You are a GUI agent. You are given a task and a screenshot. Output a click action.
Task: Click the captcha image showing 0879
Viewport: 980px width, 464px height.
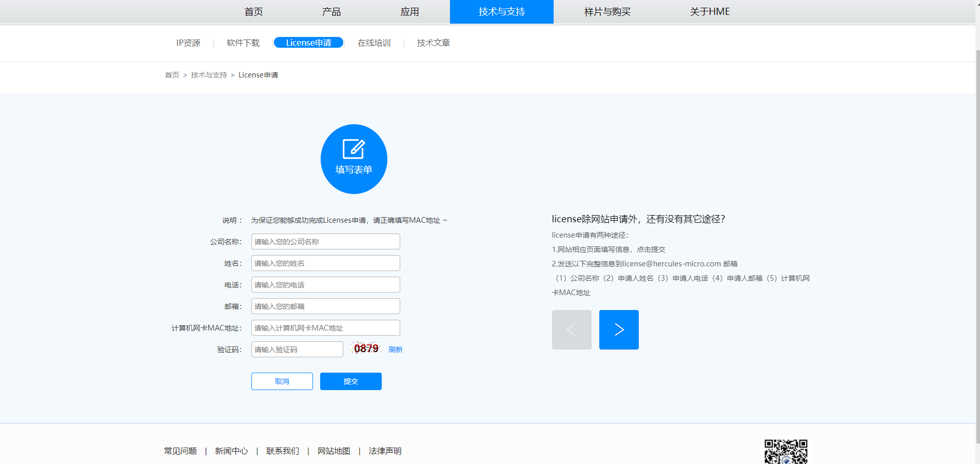click(x=365, y=349)
